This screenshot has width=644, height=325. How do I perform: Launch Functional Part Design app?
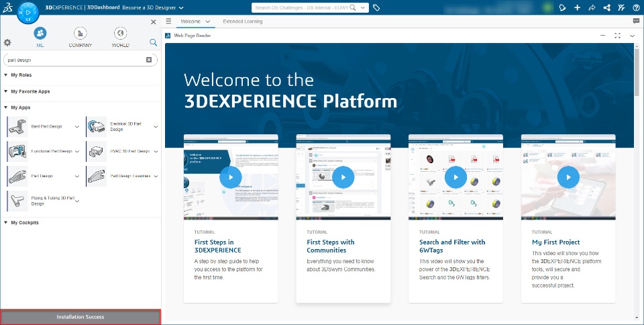[17, 151]
